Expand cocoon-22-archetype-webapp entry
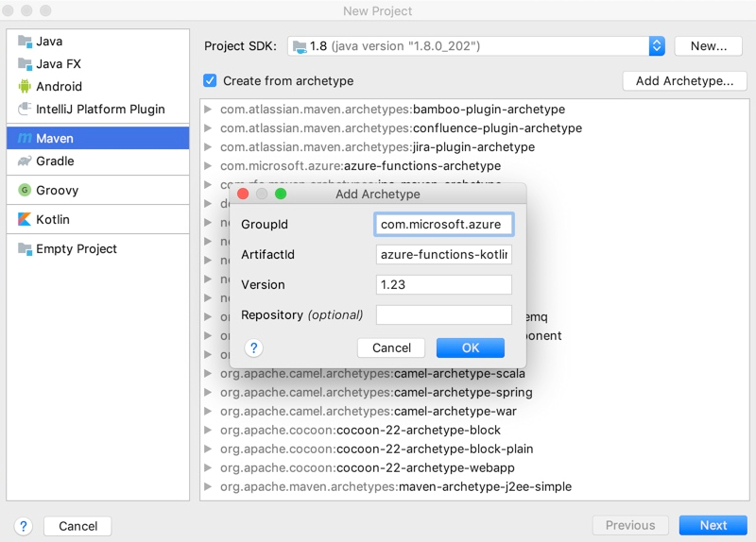Screen dimensions: 756x542 (208, 467)
